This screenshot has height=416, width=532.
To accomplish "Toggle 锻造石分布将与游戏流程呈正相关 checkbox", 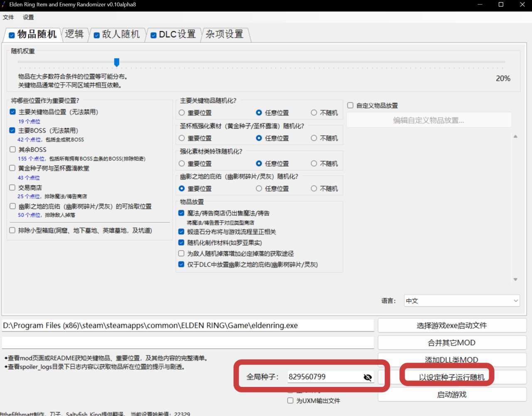I will pos(181,232).
